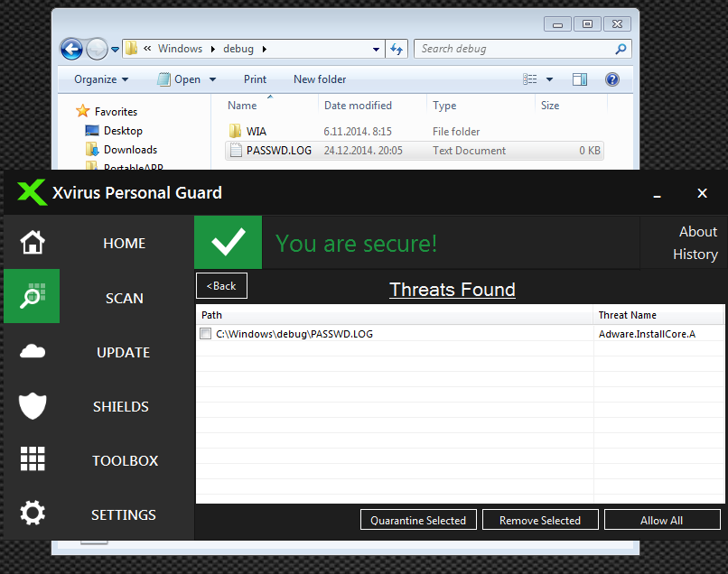Click the double chevron in address bar
Image resolution: width=728 pixels, height=574 pixels.
[x=147, y=48]
